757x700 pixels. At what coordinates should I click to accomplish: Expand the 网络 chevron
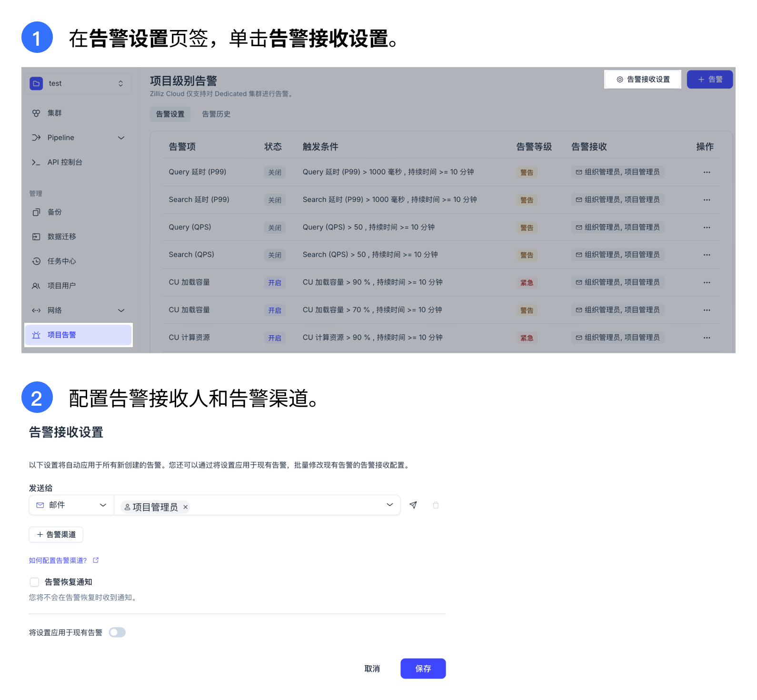tap(121, 310)
